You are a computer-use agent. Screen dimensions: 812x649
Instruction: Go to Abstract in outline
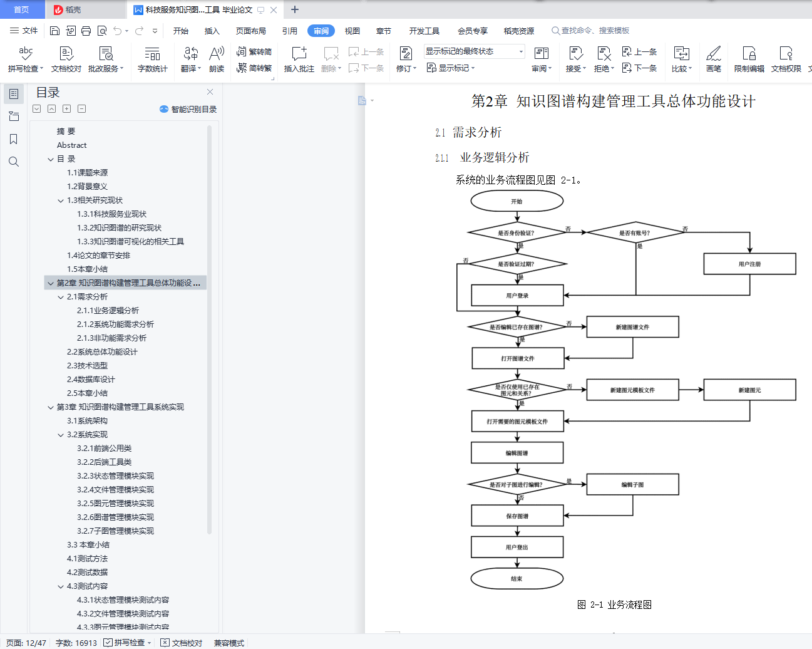click(x=71, y=145)
